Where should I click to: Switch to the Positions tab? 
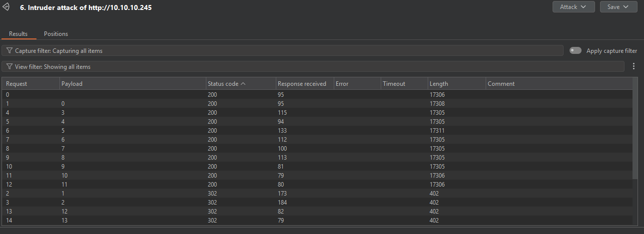(x=56, y=34)
